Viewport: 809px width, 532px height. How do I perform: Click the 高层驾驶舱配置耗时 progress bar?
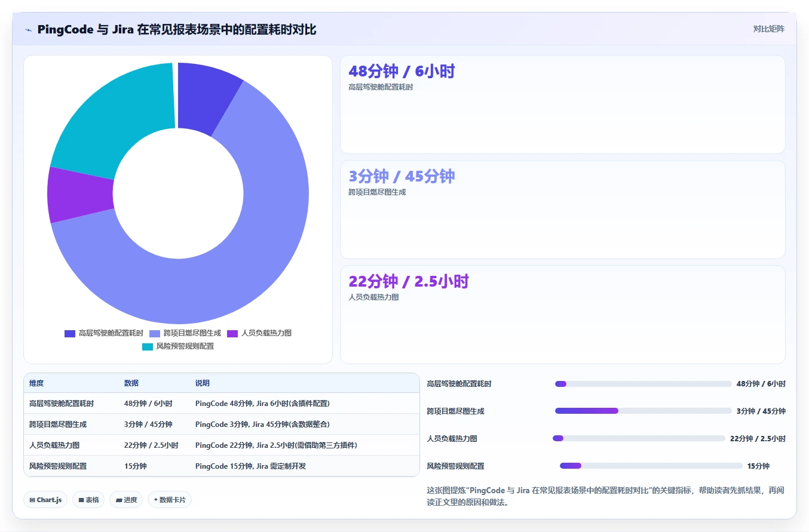(643, 384)
